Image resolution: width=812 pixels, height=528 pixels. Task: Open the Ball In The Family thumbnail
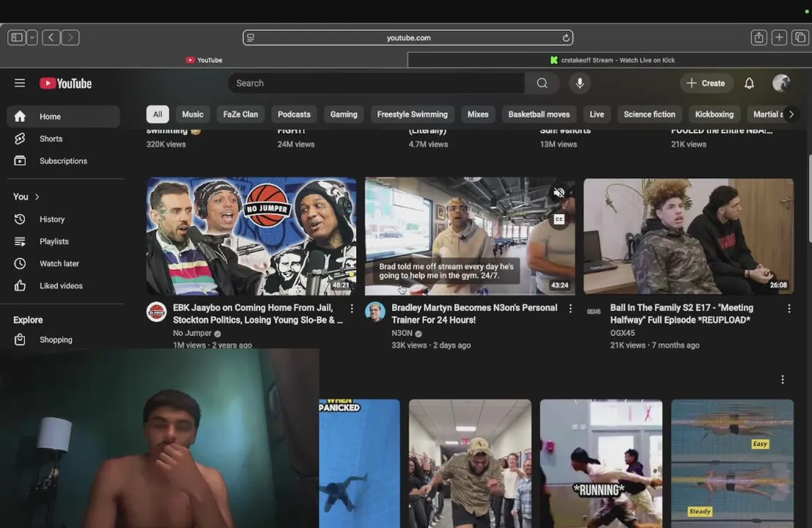[x=688, y=236]
